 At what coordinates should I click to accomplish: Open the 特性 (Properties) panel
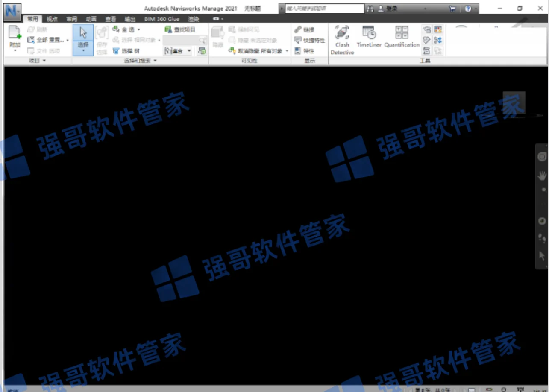click(x=304, y=51)
